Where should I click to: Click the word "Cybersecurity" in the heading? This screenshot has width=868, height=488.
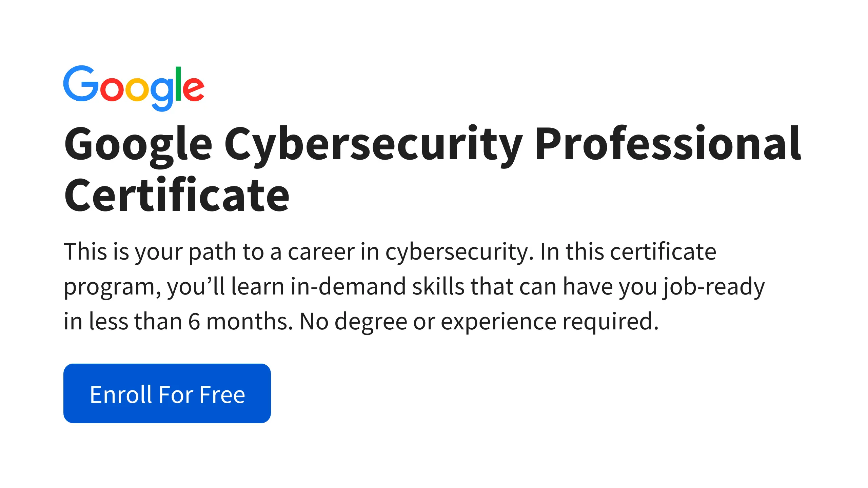373,144
